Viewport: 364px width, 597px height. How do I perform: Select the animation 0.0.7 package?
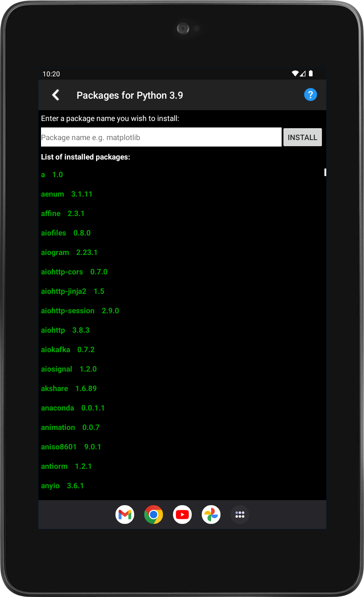click(70, 427)
